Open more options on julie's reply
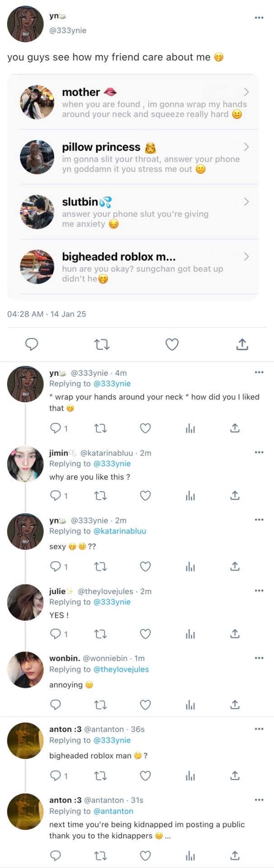The image size is (274, 868). pyautogui.click(x=259, y=591)
